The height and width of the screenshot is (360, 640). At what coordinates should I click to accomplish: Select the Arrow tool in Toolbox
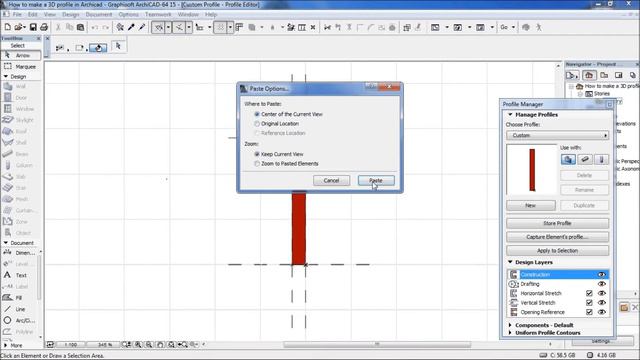pyautogui.click(x=21, y=55)
